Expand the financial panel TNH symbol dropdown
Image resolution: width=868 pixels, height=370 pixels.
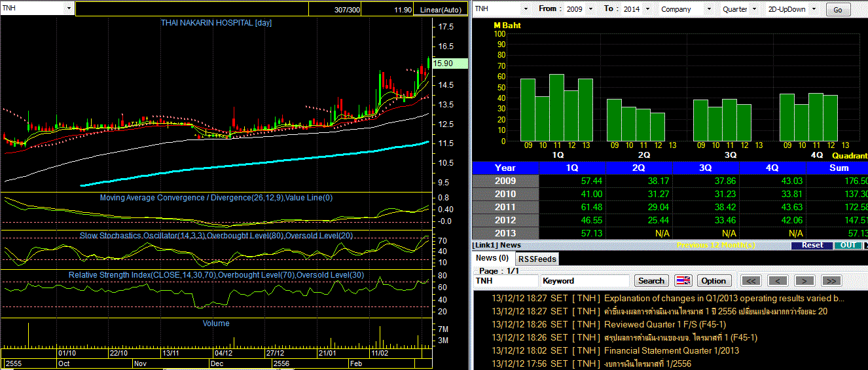(525, 9)
